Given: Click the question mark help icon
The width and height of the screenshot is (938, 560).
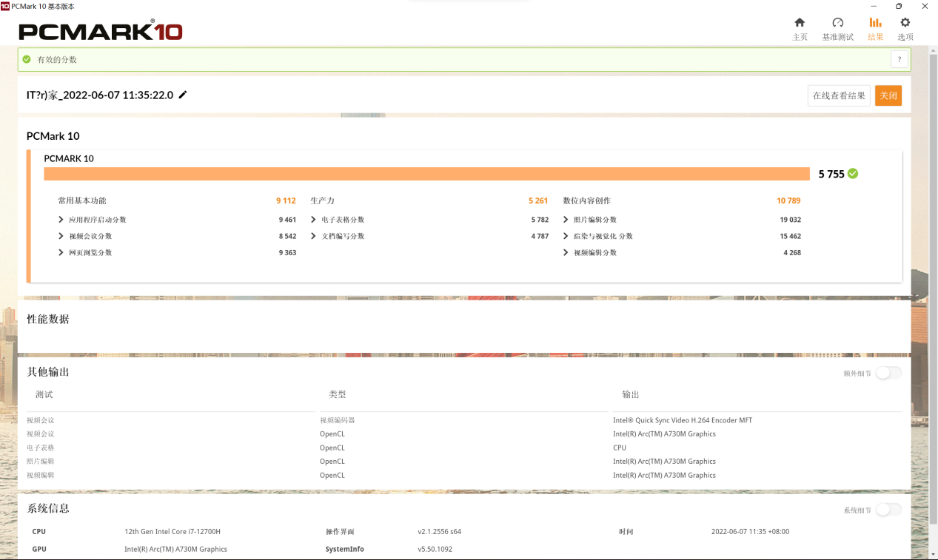Looking at the screenshot, I should tap(899, 60).
